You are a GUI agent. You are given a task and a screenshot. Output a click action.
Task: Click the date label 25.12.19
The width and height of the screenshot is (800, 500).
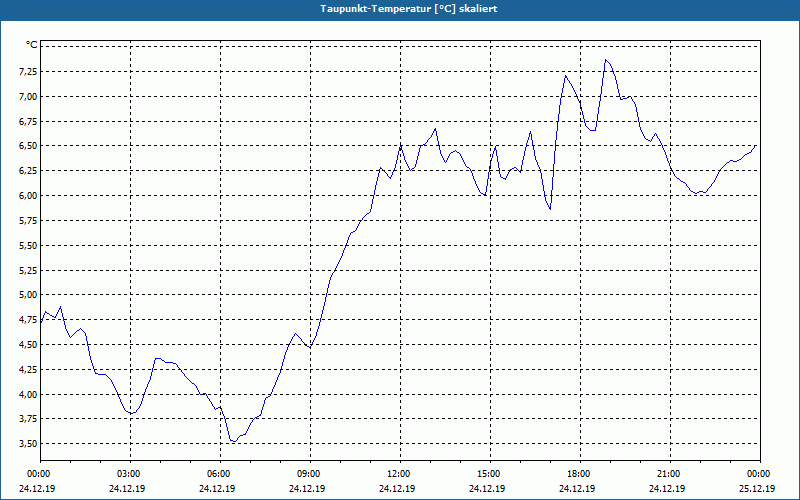click(x=757, y=489)
